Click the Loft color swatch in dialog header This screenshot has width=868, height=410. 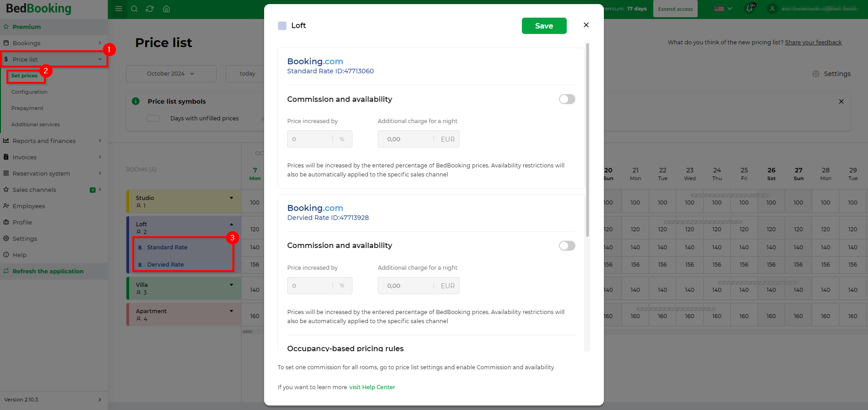282,26
